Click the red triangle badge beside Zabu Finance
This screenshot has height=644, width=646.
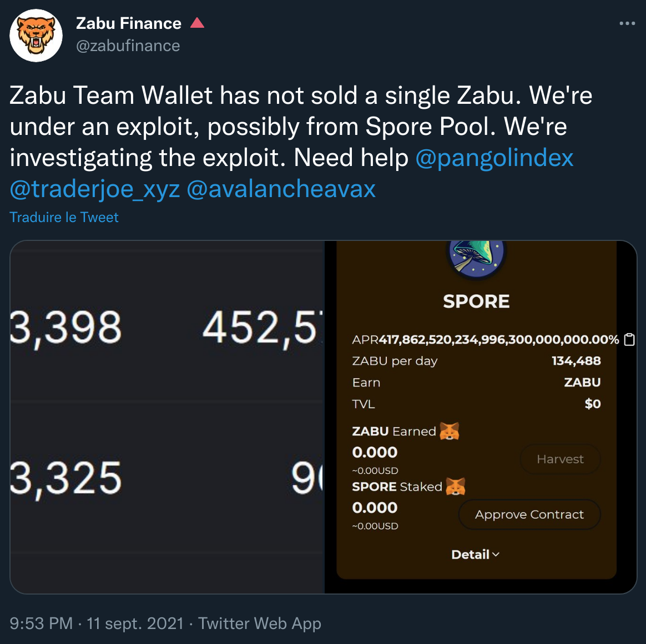tap(198, 23)
